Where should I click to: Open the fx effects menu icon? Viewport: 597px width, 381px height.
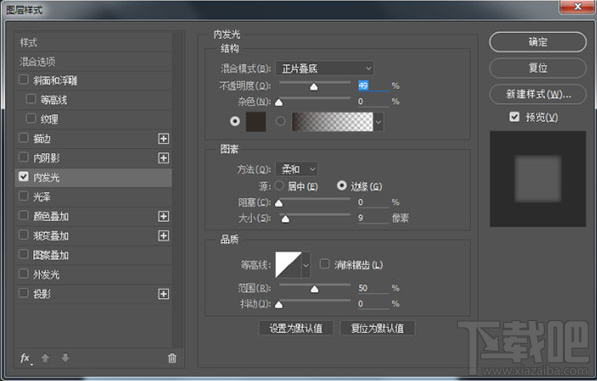pyautogui.click(x=26, y=358)
